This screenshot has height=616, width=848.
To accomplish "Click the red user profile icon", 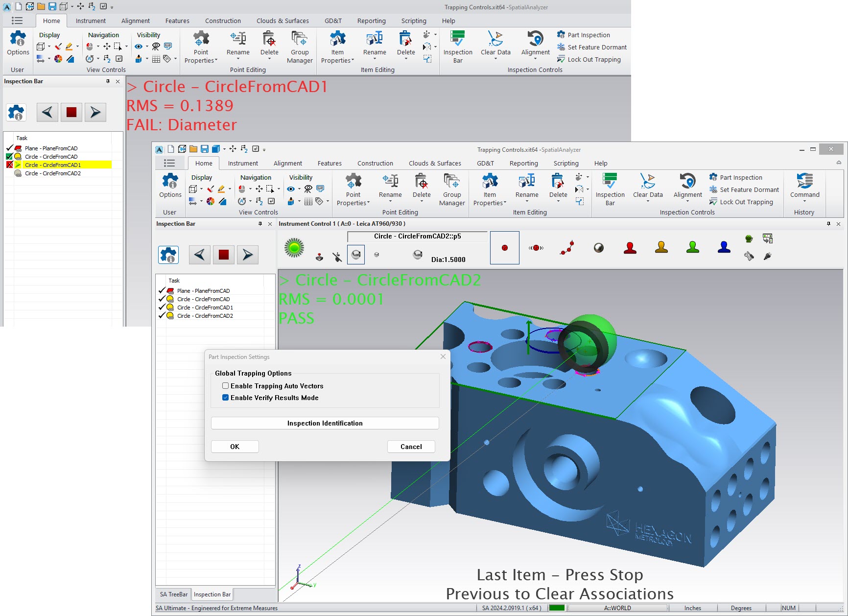I will pos(630,247).
